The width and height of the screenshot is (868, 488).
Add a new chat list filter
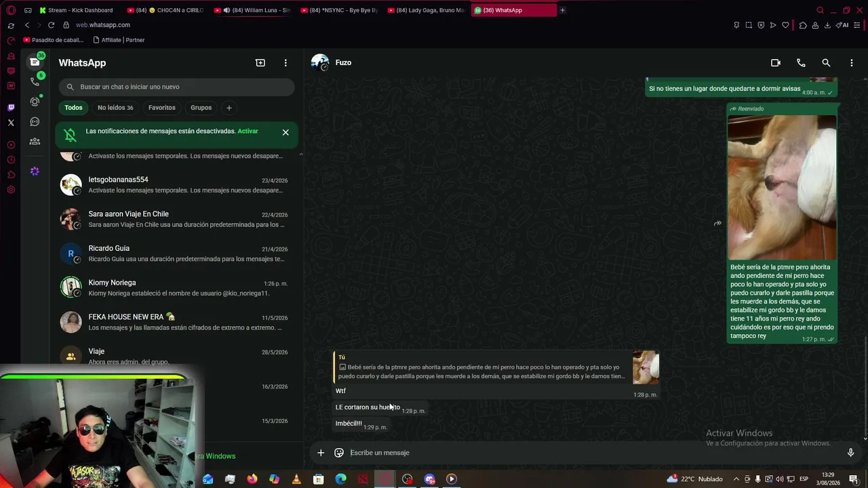point(229,108)
